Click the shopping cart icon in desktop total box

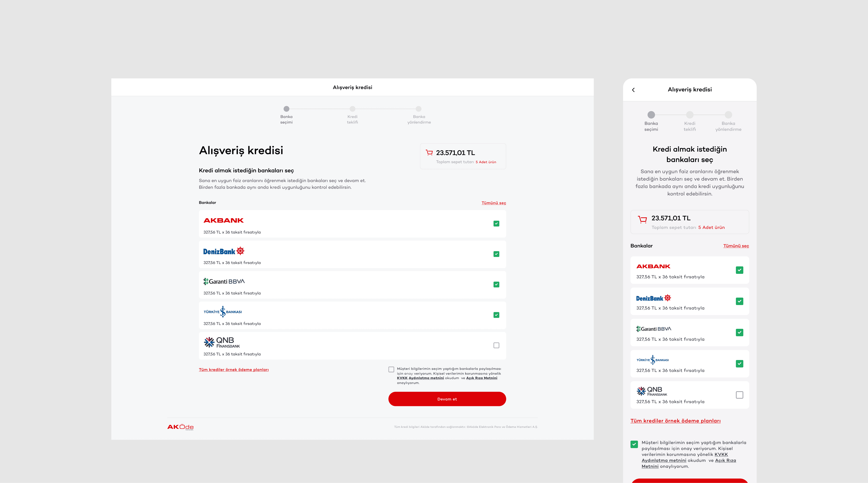coord(429,153)
